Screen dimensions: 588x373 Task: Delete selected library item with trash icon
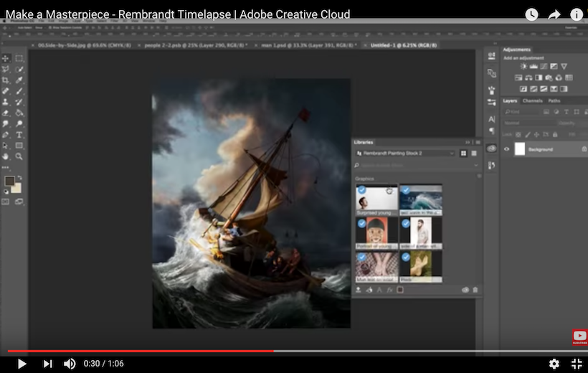click(x=475, y=290)
